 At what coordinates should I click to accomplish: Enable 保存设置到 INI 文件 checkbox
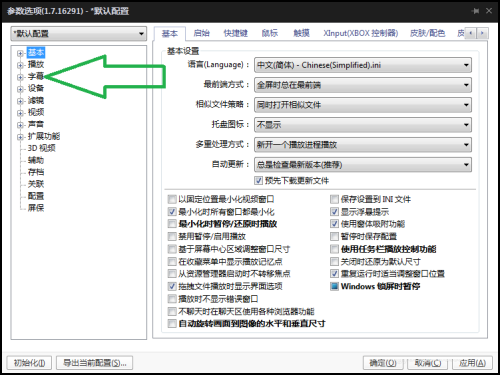tap(334, 199)
